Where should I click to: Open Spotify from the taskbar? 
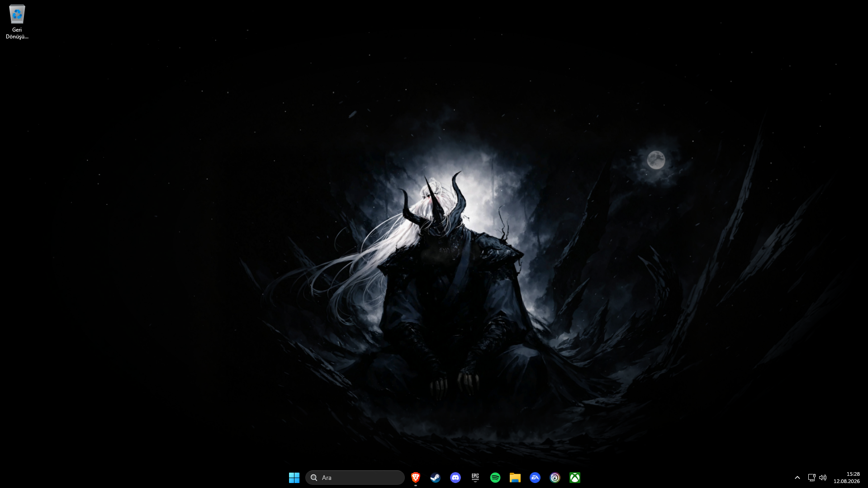pos(495,478)
